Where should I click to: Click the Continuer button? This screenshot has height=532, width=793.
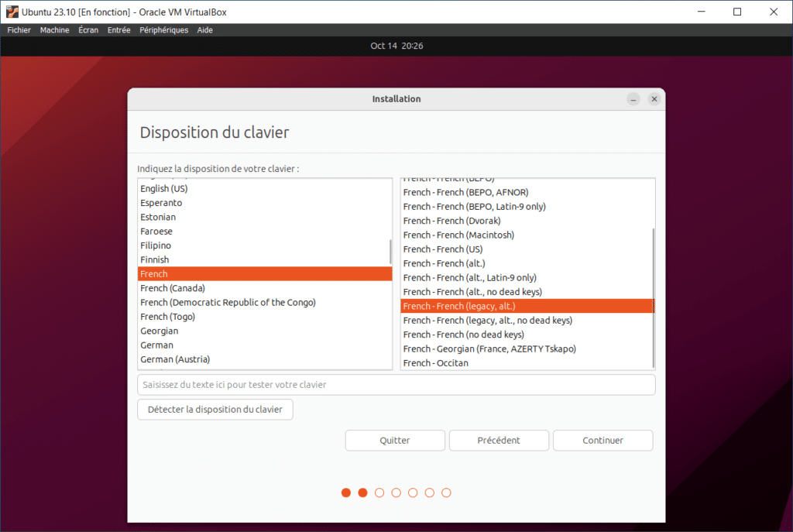pos(602,441)
